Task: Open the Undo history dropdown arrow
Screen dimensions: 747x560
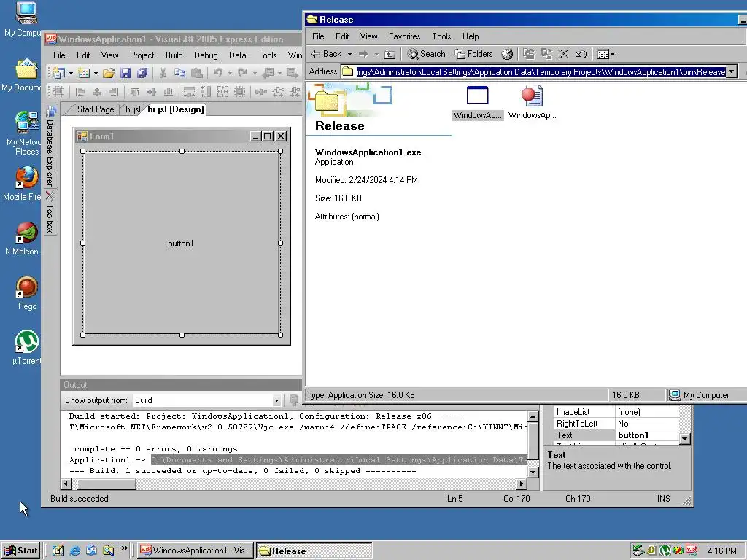Action: pyautogui.click(x=230, y=74)
